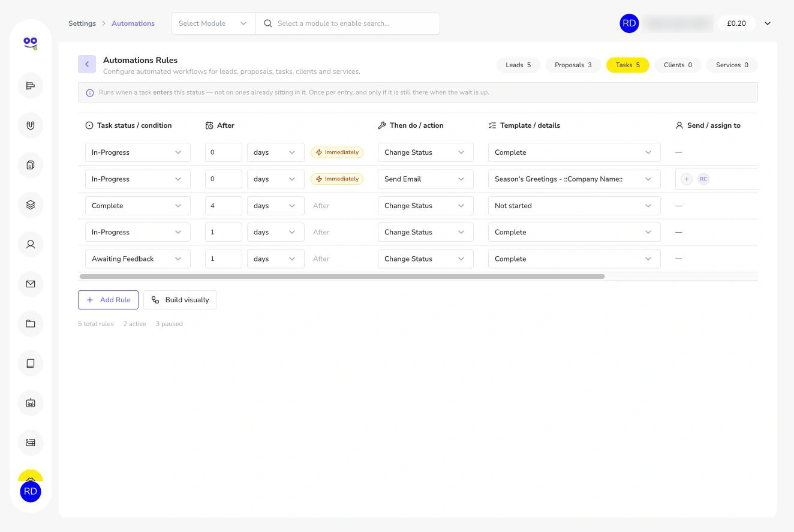
Task: Open the stacked layers icon in the sidebar
Action: 31,205
